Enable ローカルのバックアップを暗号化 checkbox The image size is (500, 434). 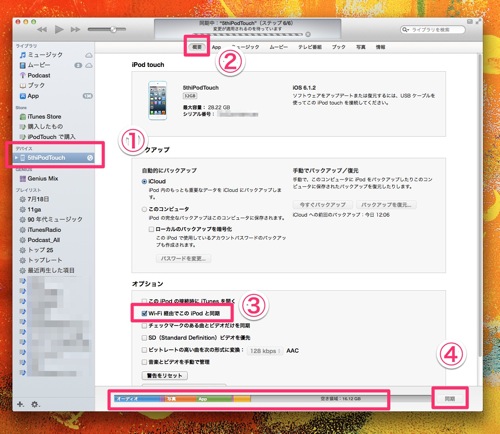tap(151, 229)
